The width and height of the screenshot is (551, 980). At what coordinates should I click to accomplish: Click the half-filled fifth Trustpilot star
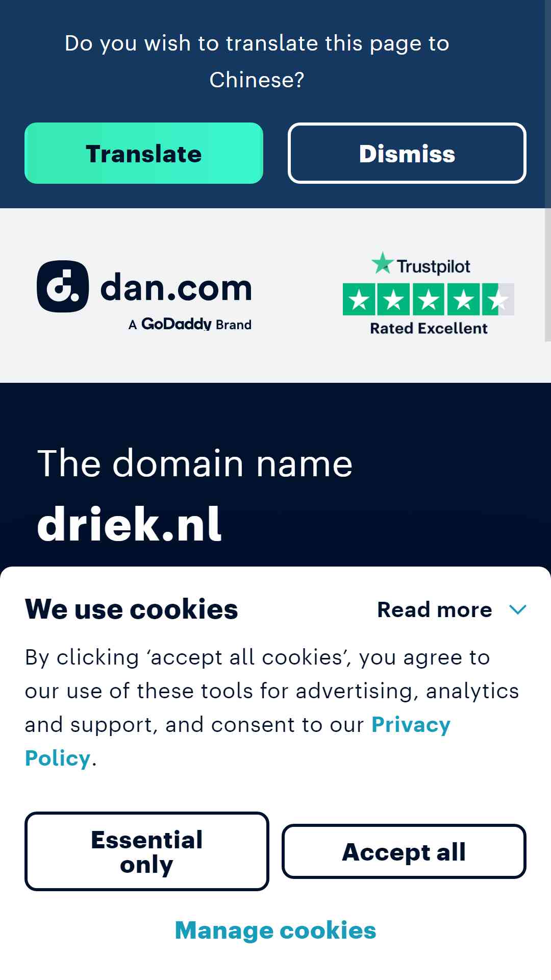coord(498,299)
